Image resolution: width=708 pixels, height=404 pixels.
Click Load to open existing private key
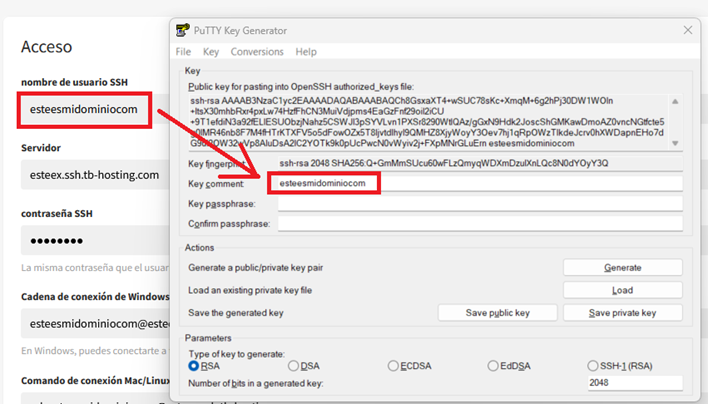point(622,290)
